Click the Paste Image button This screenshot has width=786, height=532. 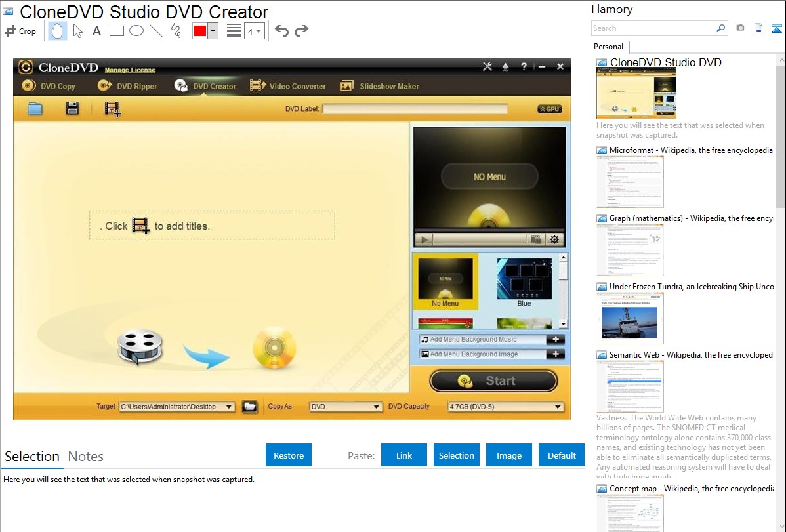(x=508, y=455)
